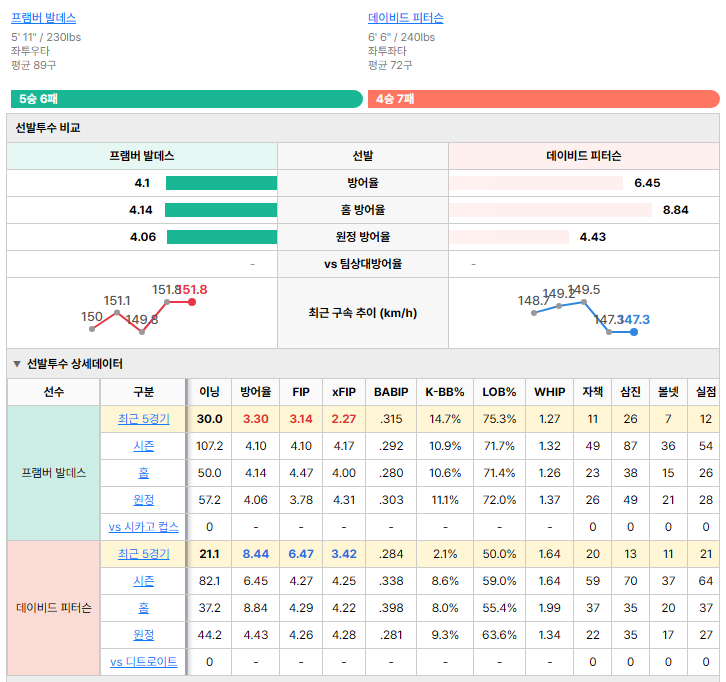Screen dimensions: 726x682
Task: Click the blue endpoint on 피터슨 velocity chart
Action: 634,332
